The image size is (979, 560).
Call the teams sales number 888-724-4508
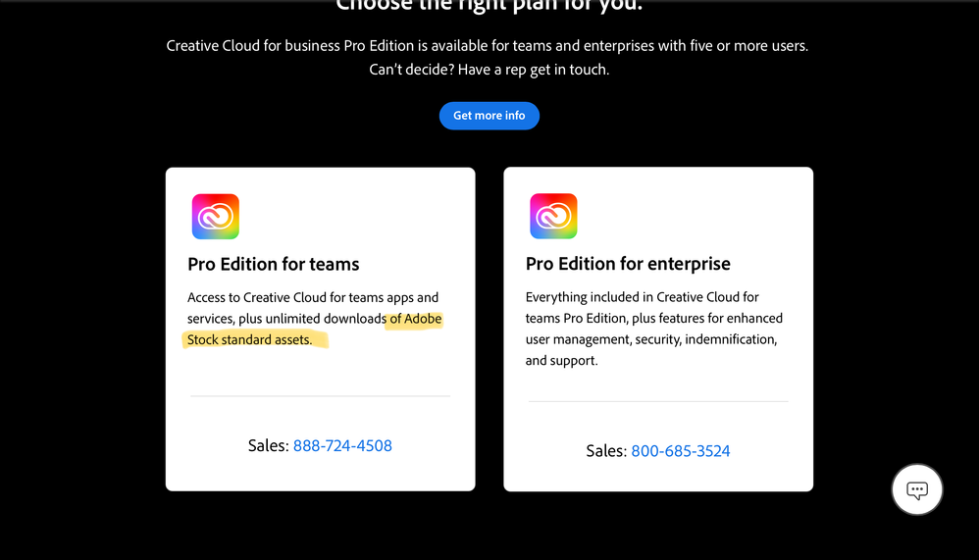coord(342,446)
